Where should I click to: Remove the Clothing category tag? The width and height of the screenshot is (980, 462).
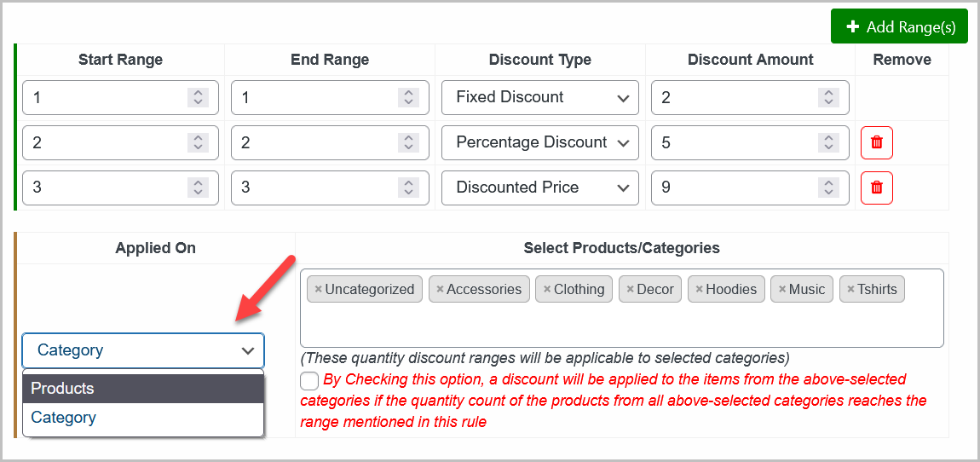pos(547,290)
